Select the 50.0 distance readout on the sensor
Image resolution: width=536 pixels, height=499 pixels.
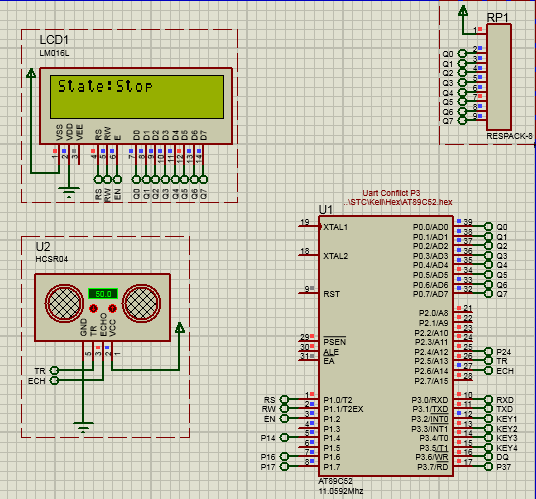pyautogui.click(x=103, y=294)
